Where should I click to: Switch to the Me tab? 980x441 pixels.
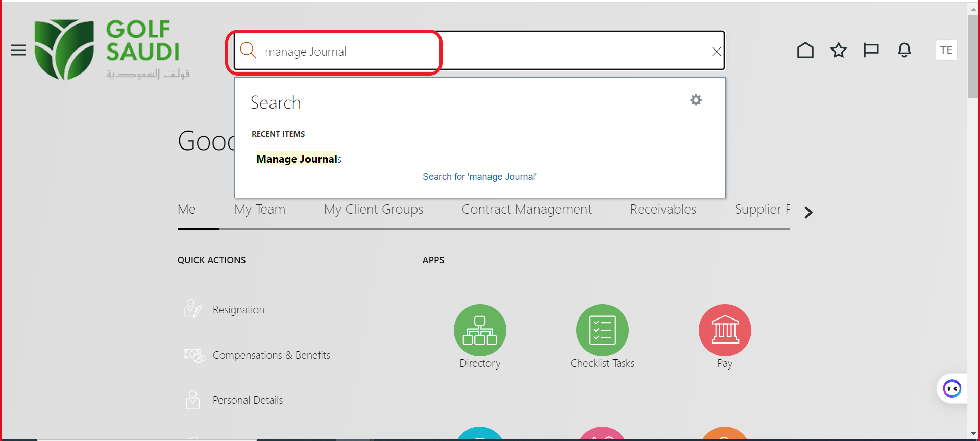click(186, 209)
